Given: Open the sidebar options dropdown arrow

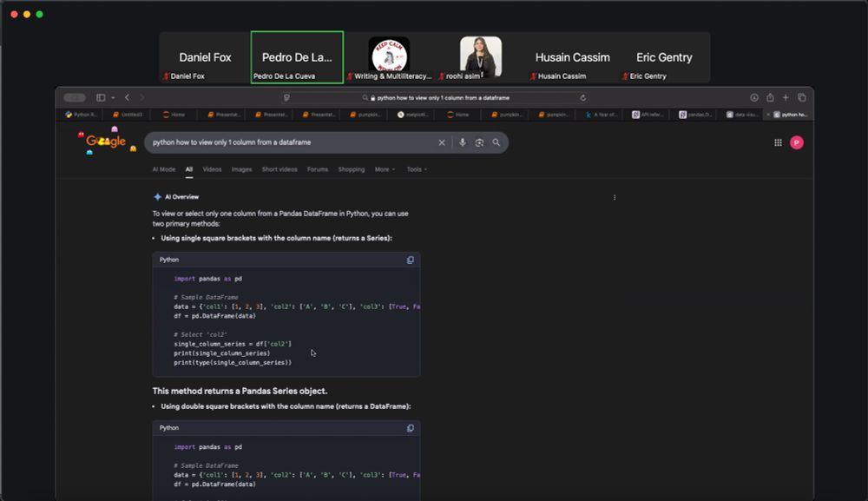Looking at the screenshot, I should tap(113, 98).
